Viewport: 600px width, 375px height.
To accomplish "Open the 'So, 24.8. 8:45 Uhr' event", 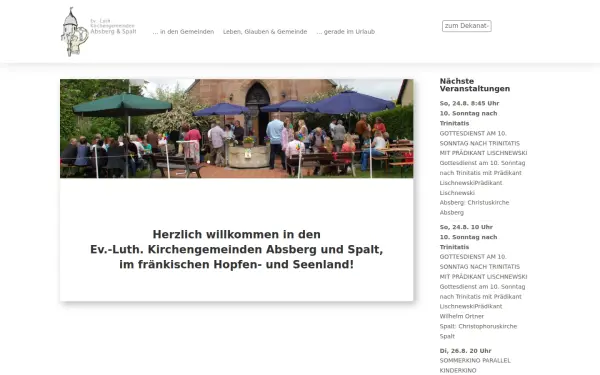I will tap(470, 103).
